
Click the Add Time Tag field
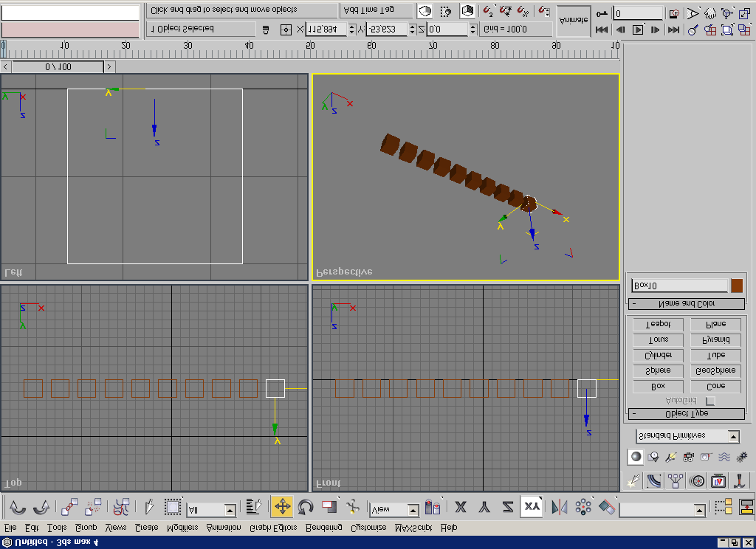pyautogui.click(x=377, y=10)
